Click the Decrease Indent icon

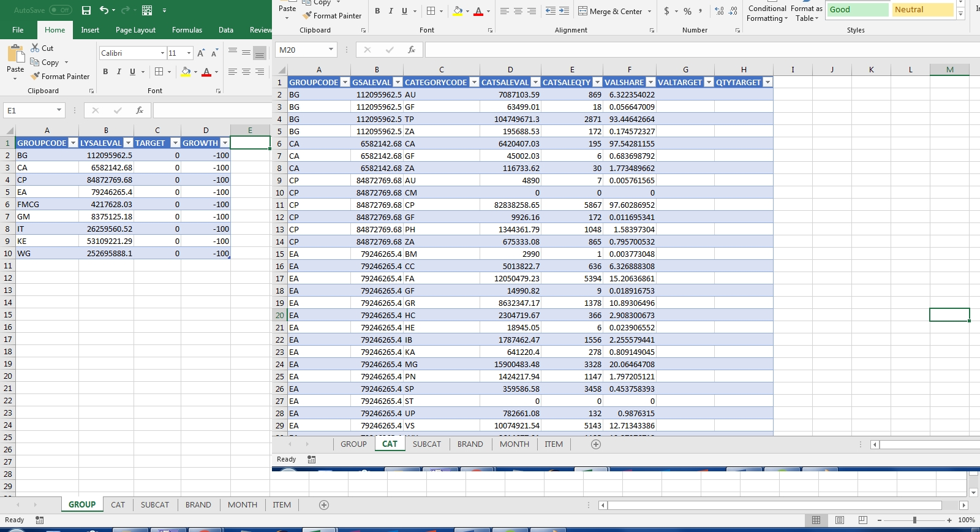(x=550, y=11)
